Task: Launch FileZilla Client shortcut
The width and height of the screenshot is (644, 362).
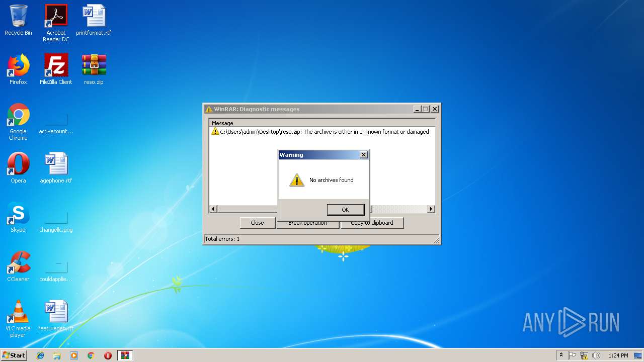Action: 56,69
